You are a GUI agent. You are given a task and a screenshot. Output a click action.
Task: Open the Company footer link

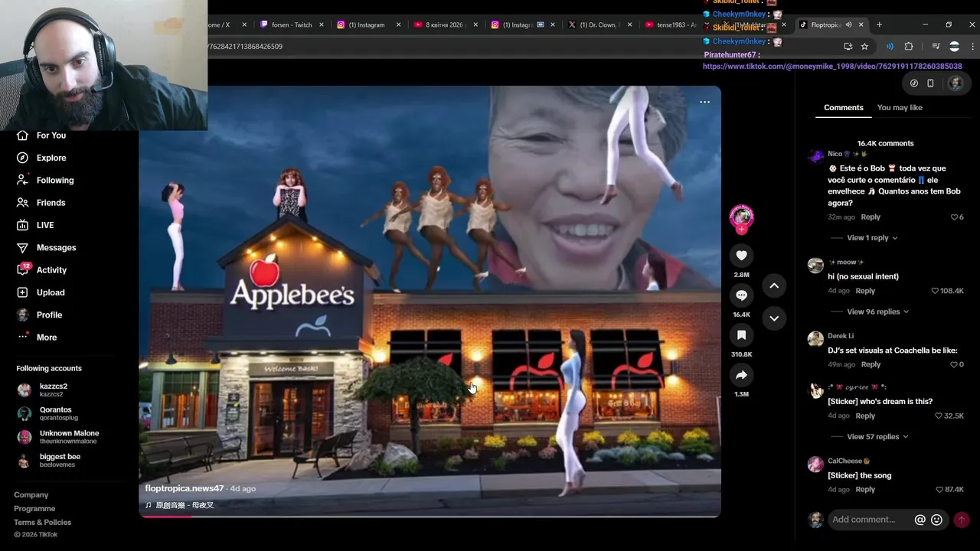click(31, 495)
